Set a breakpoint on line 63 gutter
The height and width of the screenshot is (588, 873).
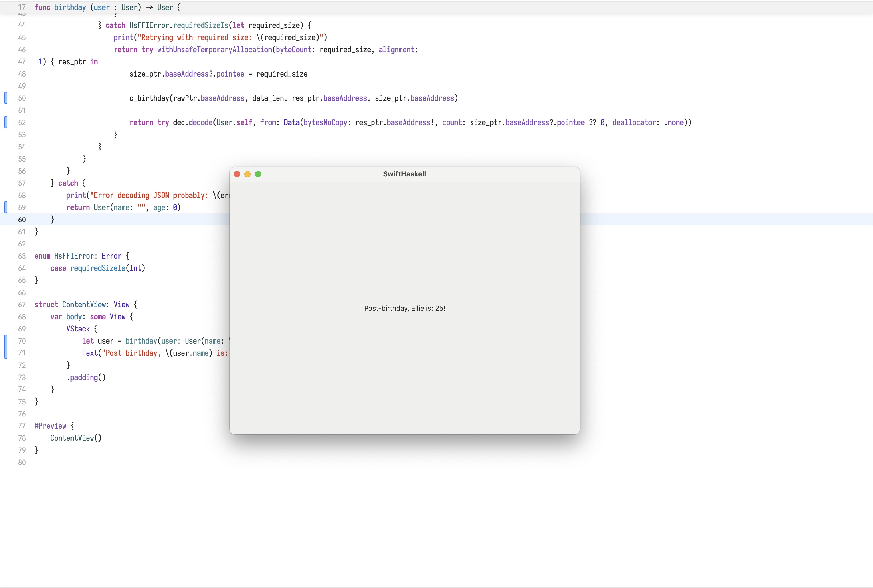click(6, 256)
